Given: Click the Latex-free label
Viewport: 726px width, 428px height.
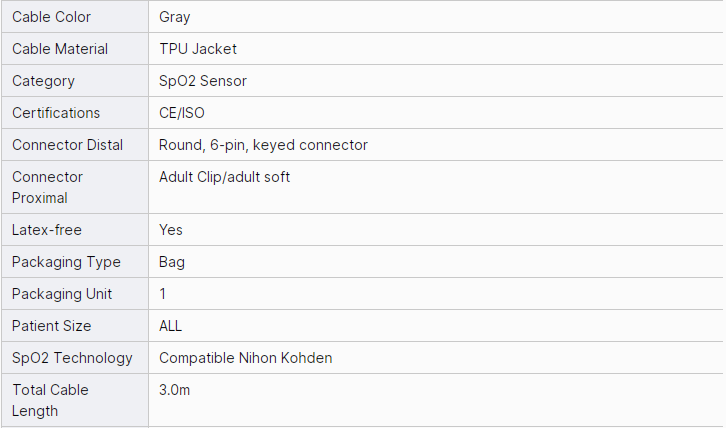Looking at the screenshot, I should coord(47,230).
